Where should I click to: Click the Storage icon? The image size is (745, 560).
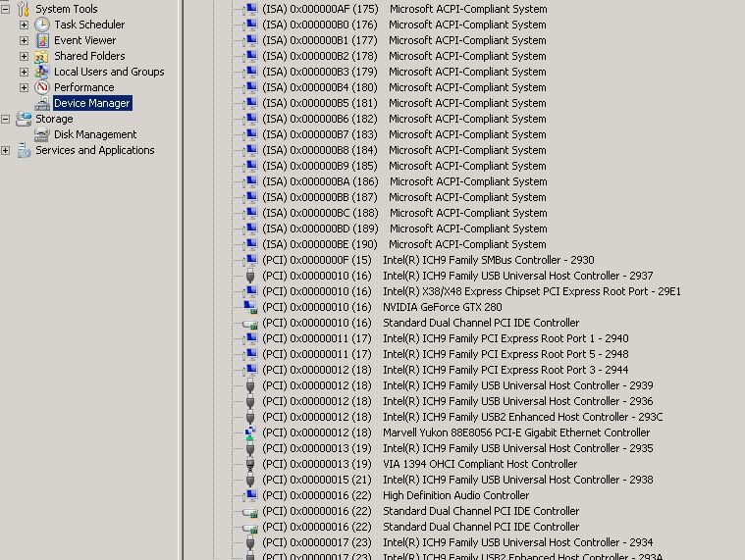(24, 119)
